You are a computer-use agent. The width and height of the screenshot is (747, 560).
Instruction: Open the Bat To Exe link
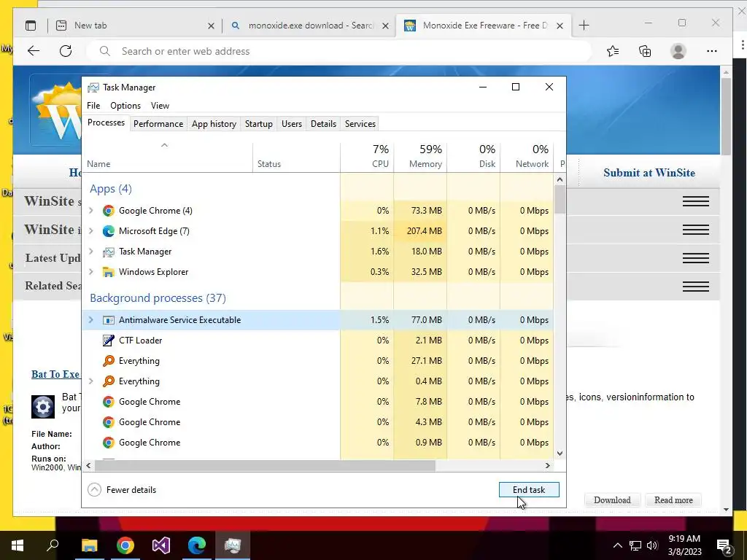(x=55, y=374)
